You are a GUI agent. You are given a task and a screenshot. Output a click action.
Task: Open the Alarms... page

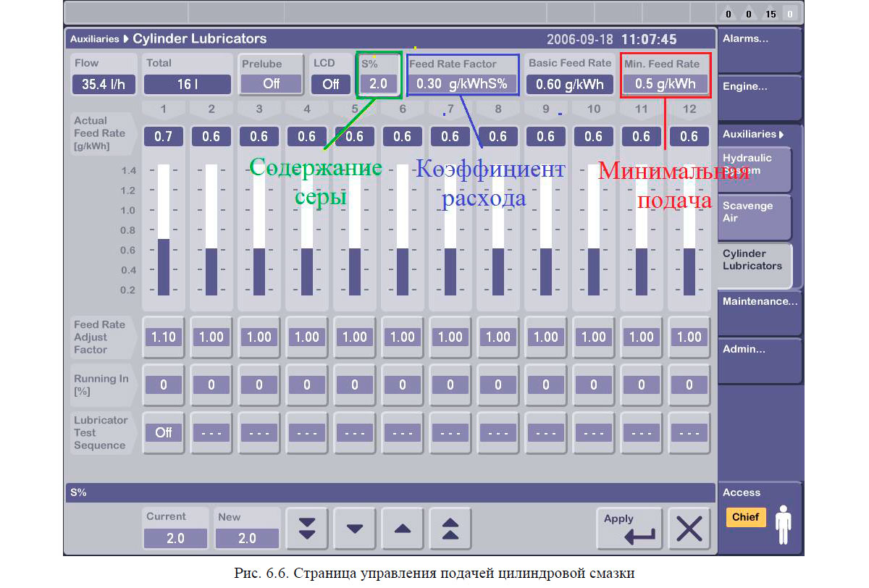(759, 39)
